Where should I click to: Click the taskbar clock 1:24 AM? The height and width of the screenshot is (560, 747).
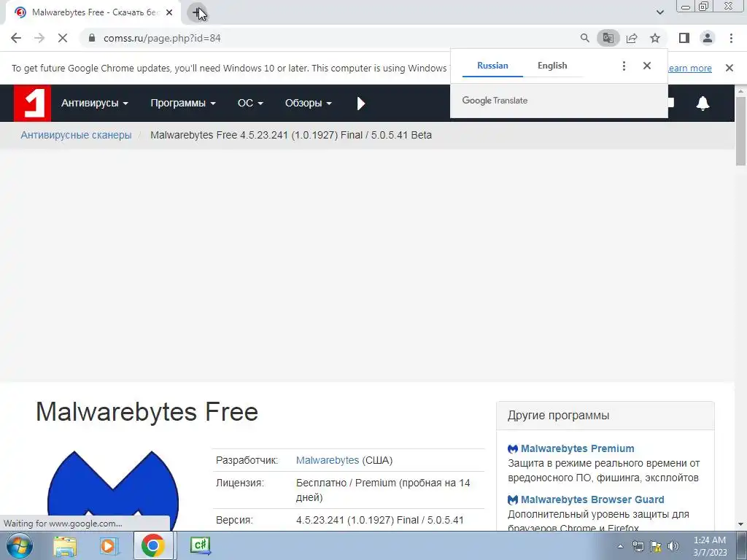709,540
